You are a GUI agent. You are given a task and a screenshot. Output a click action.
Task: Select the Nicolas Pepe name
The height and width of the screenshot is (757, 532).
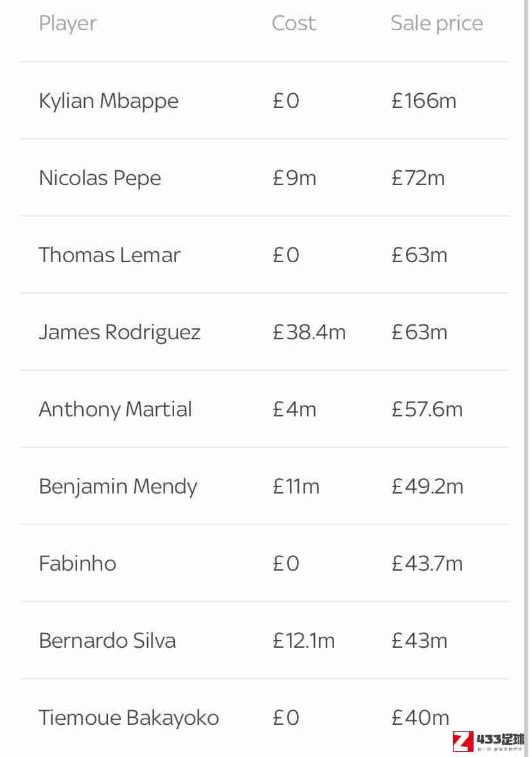[x=100, y=179]
